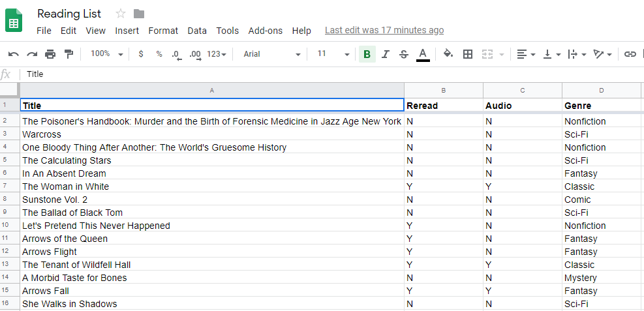Select column C header
The height and width of the screenshot is (311, 644).
(x=523, y=90)
